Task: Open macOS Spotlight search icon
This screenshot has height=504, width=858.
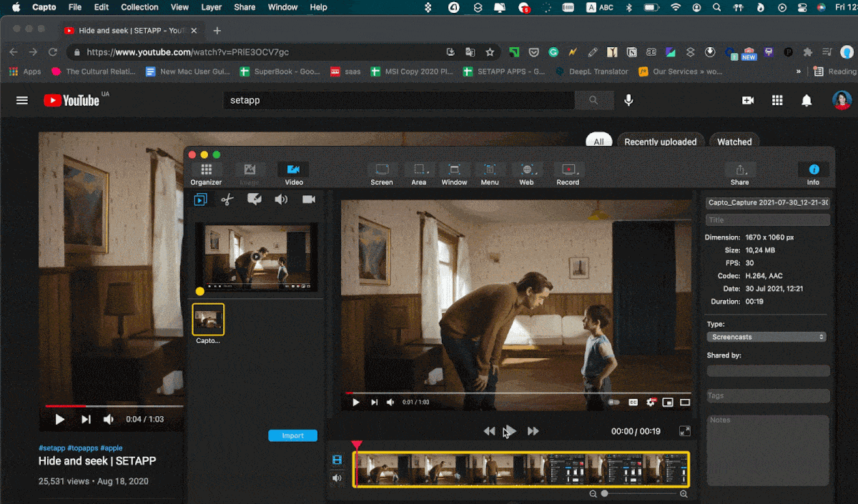Action: 717,7
